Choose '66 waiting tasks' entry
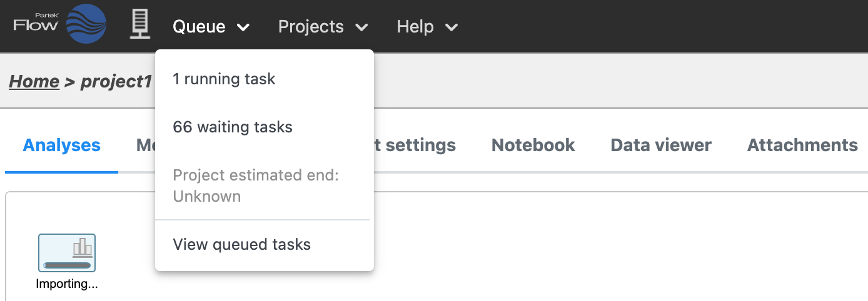 tap(233, 127)
